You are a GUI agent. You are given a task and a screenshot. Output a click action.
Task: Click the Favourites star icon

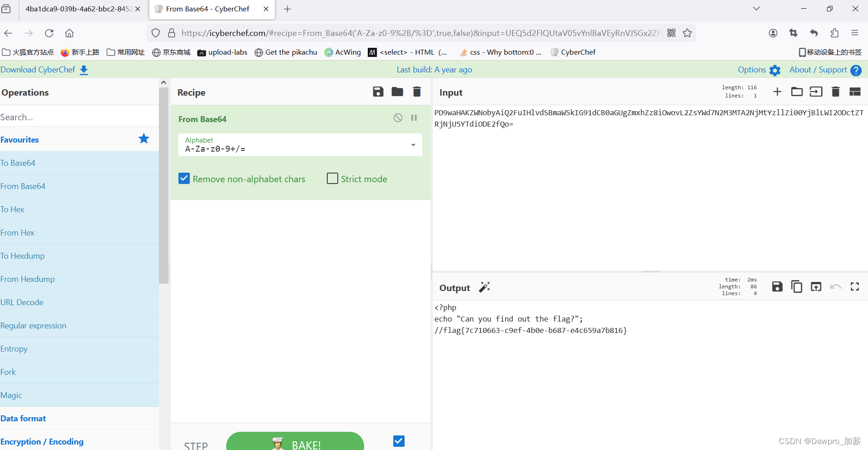tap(144, 138)
